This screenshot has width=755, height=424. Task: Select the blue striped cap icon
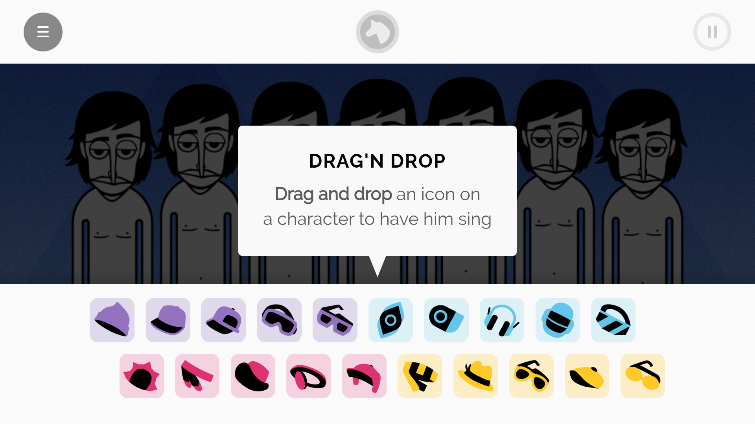click(613, 320)
